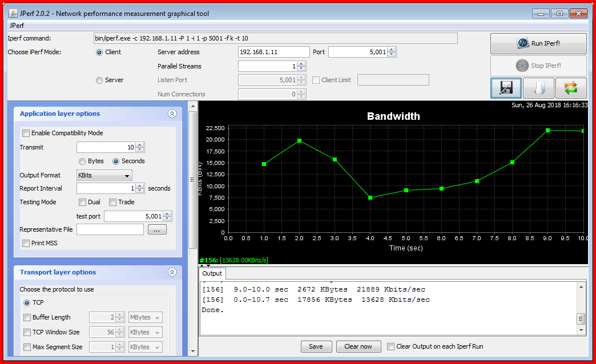Click the '#156: [13628.00KBits/s]' legend text

tap(233, 260)
